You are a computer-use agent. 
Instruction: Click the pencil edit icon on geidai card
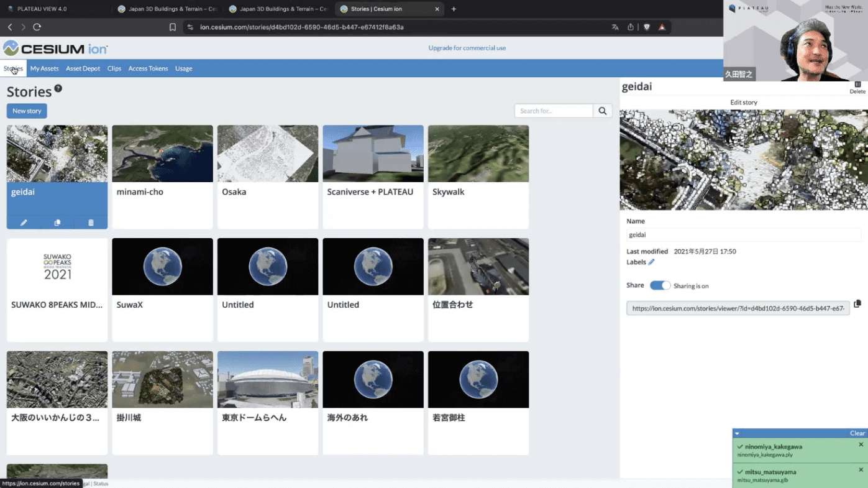coord(24,223)
